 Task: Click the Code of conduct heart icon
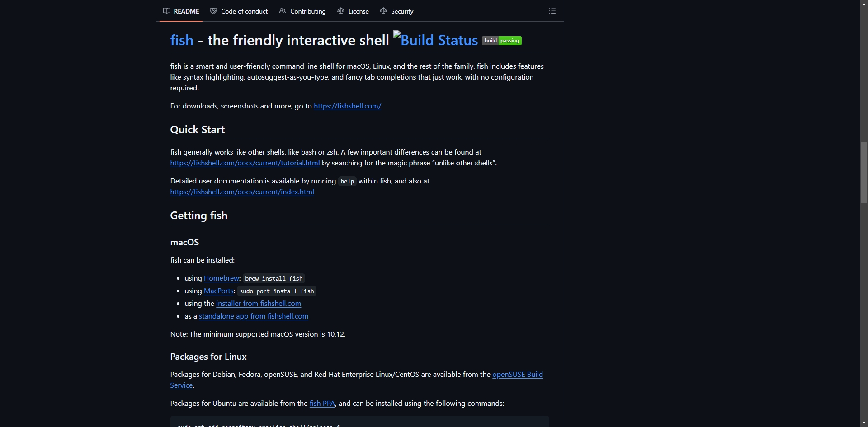[x=213, y=11]
